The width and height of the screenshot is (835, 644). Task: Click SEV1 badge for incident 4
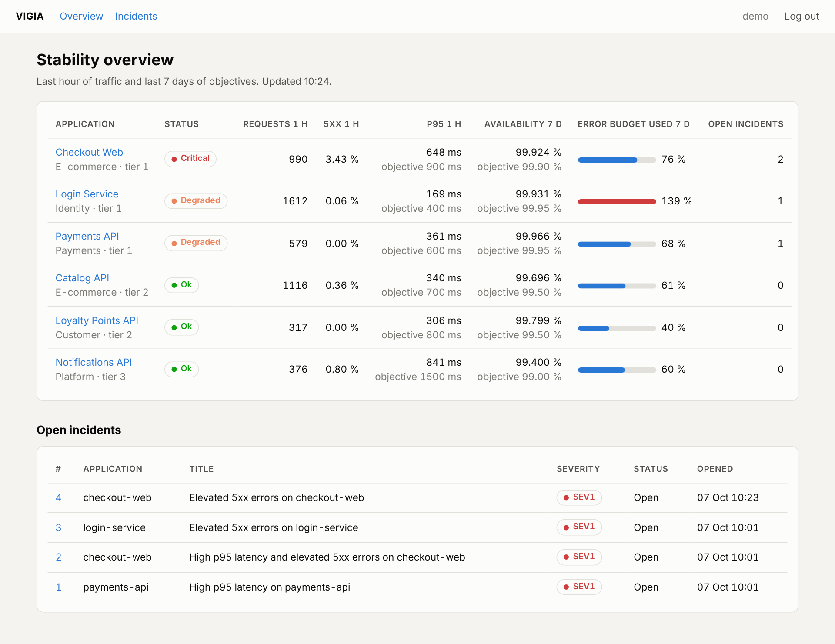[x=579, y=497]
